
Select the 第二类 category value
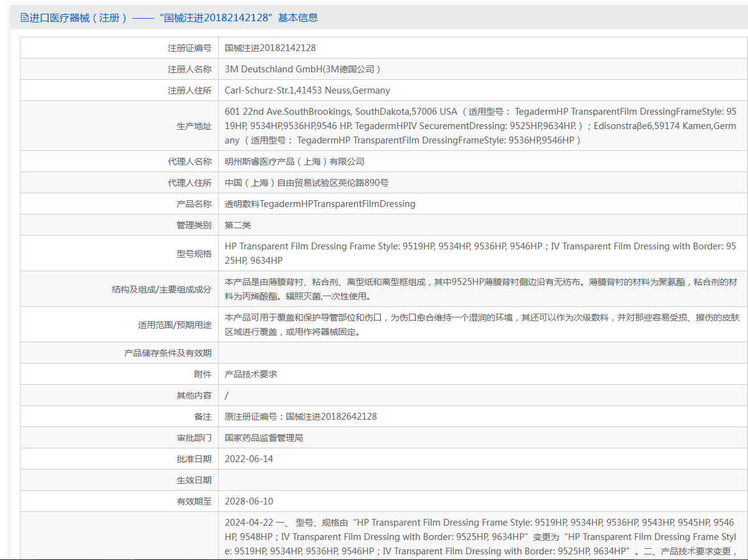(x=238, y=225)
